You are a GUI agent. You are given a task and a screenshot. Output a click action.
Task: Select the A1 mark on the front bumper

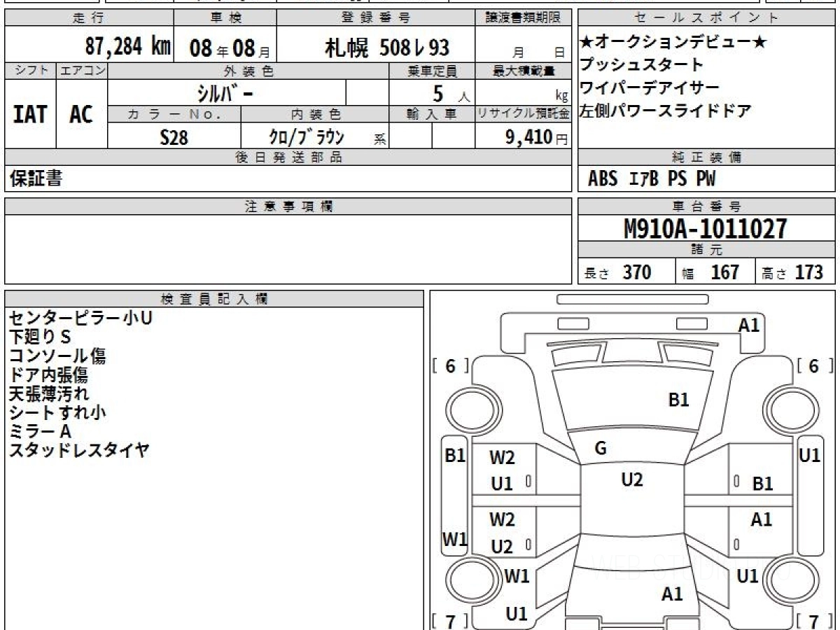click(749, 325)
